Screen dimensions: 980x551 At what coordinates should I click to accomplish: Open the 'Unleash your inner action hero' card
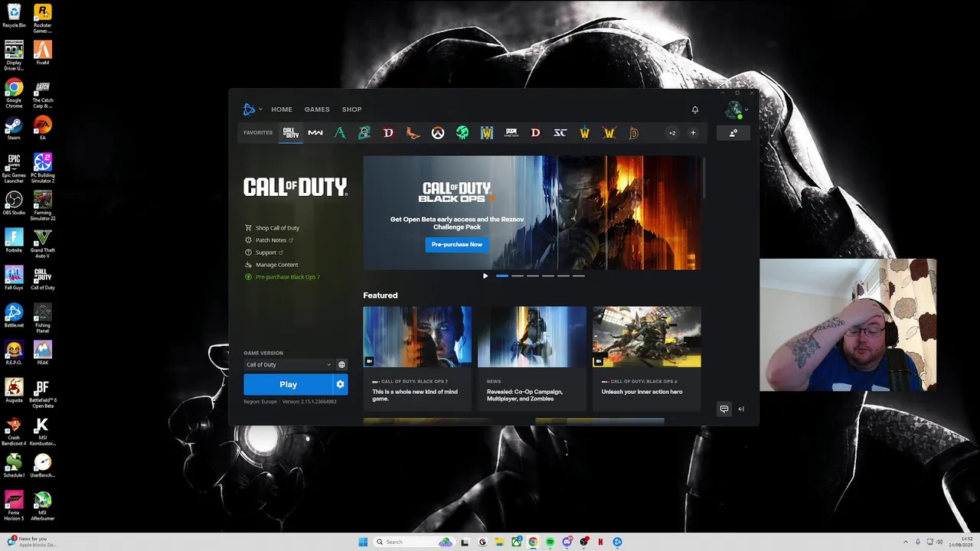pos(647,358)
